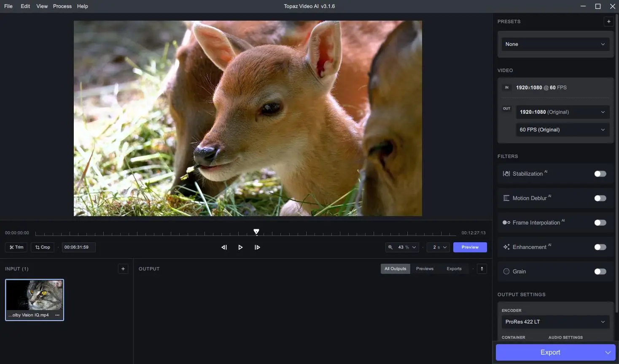Click the deer video preview frame
Screen dimensions: 619x364
(x=248, y=118)
